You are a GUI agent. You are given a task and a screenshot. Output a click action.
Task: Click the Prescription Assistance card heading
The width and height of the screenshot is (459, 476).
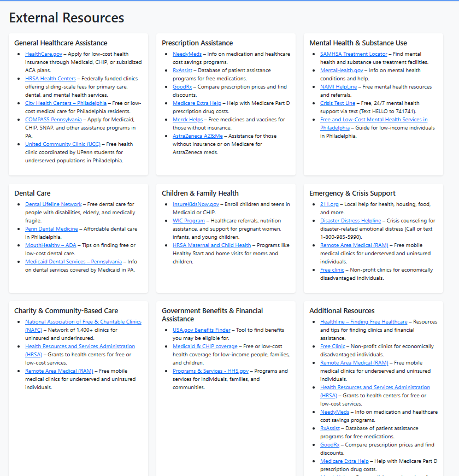[197, 43]
